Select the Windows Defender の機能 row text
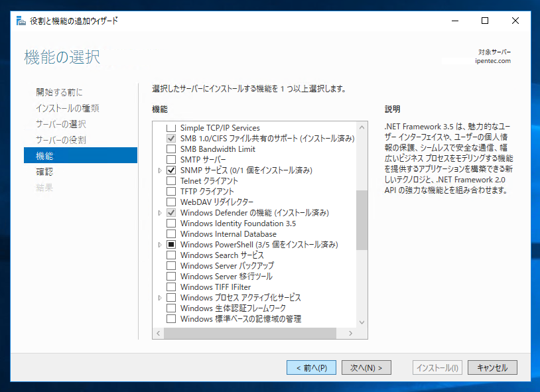This screenshot has height=392, width=540. 255,213
